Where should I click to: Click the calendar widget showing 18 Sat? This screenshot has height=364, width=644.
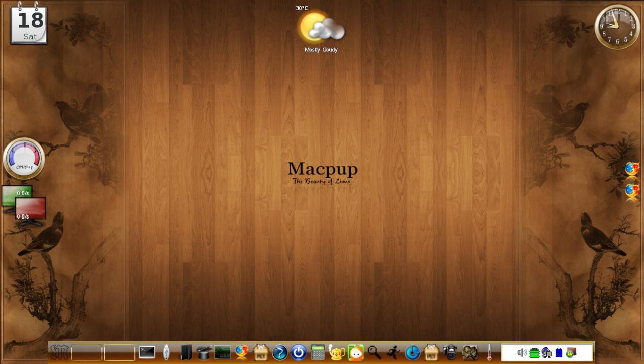coord(29,23)
